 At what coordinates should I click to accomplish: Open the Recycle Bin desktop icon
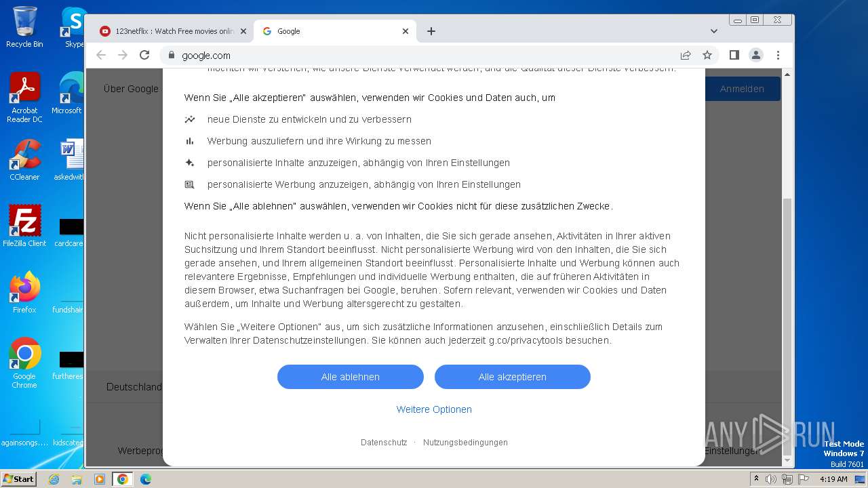24,27
